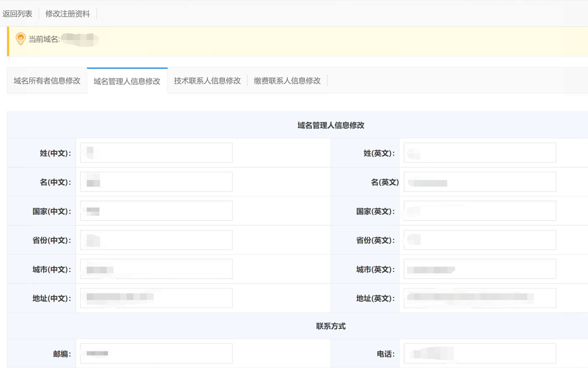The width and height of the screenshot is (588, 368).
Task: Focus the 邮编 postal code field
Action: (156, 353)
